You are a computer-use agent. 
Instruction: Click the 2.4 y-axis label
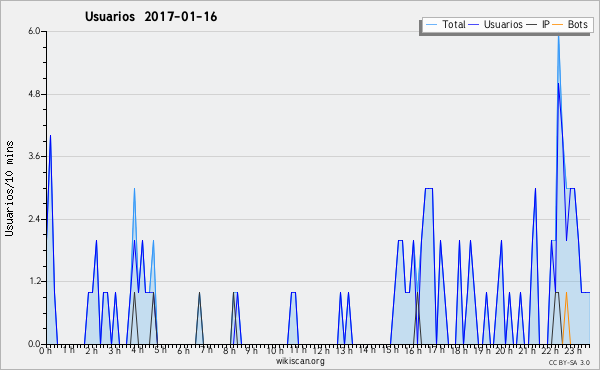(x=34, y=219)
